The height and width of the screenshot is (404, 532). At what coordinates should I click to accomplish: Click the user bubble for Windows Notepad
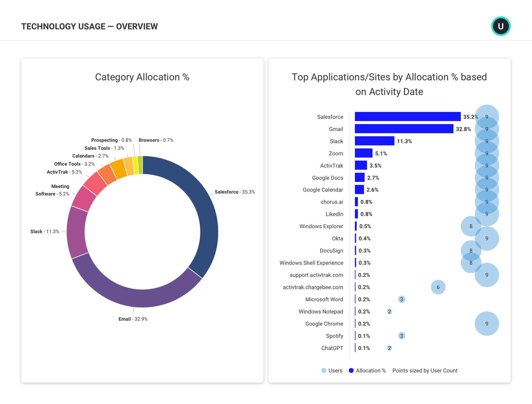tap(389, 312)
